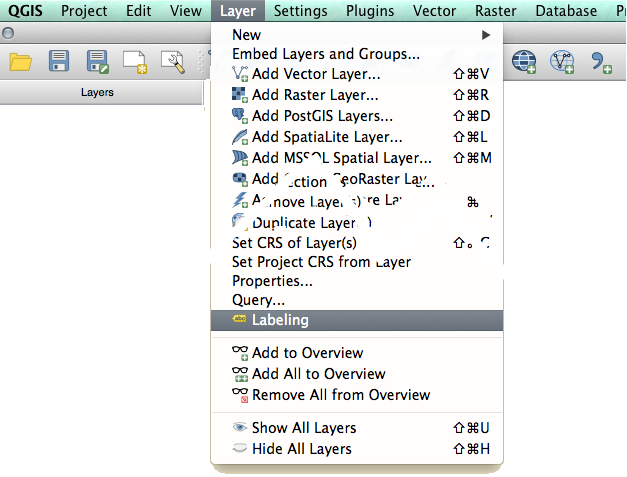Screen dimensions: 627x477
Task: Choose Embed Layers and Groups
Action: click(357, 54)
